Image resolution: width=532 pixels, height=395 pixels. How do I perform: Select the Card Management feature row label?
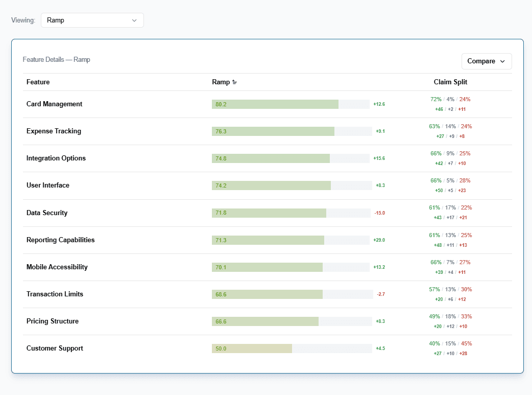54,104
